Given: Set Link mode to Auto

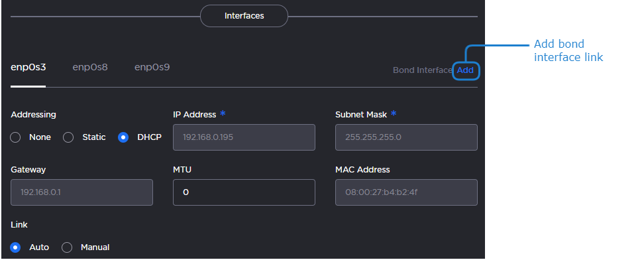Looking at the screenshot, I should pos(17,247).
